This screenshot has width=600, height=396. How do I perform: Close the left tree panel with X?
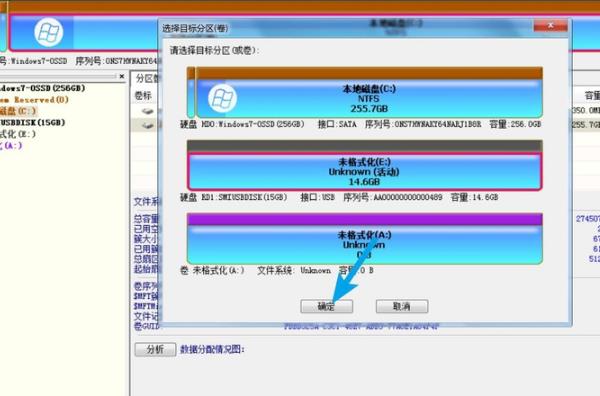click(x=122, y=76)
